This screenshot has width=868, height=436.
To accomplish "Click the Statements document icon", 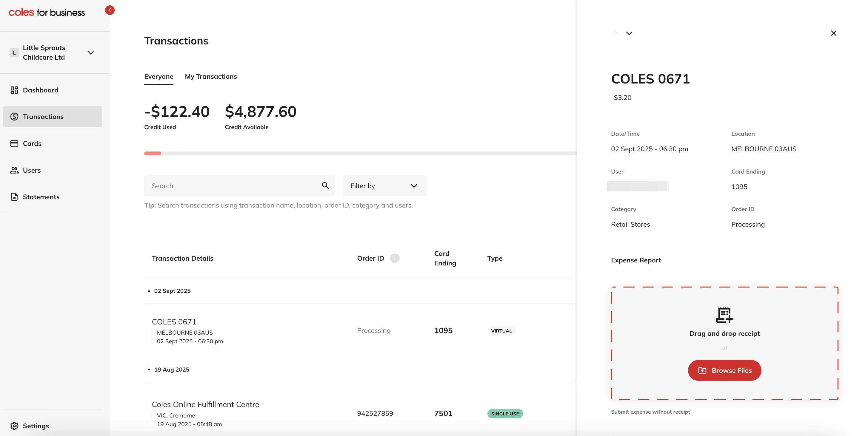I will coord(14,197).
